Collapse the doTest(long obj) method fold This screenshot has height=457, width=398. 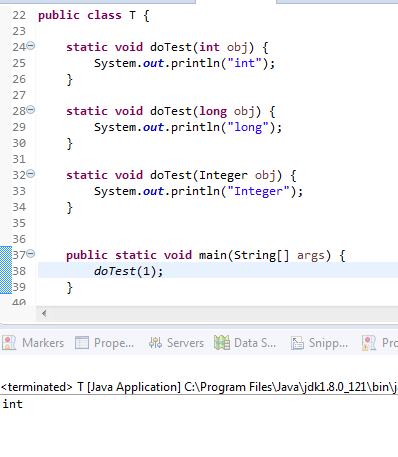tap(30, 109)
